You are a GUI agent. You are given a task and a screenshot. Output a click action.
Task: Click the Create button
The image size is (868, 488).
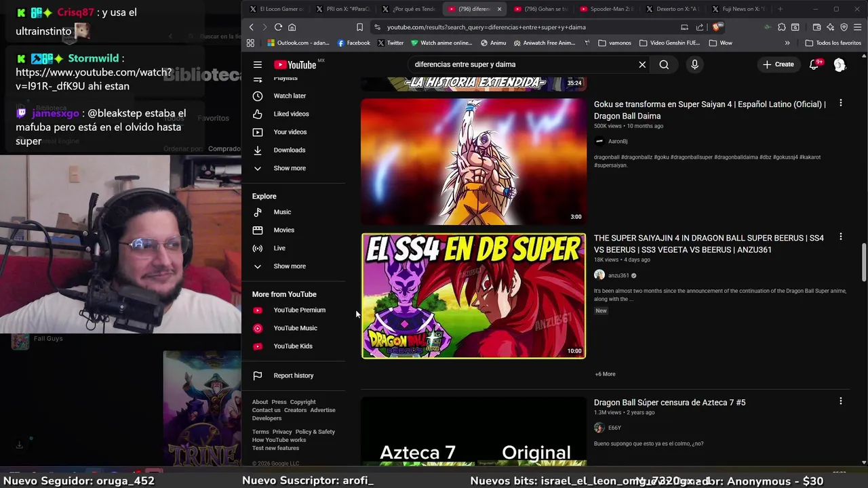pos(778,64)
